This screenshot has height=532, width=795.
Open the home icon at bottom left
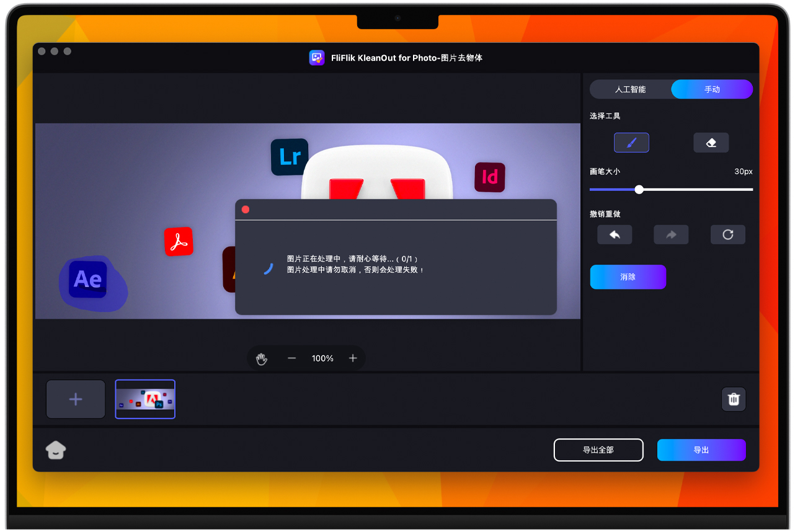(56, 450)
